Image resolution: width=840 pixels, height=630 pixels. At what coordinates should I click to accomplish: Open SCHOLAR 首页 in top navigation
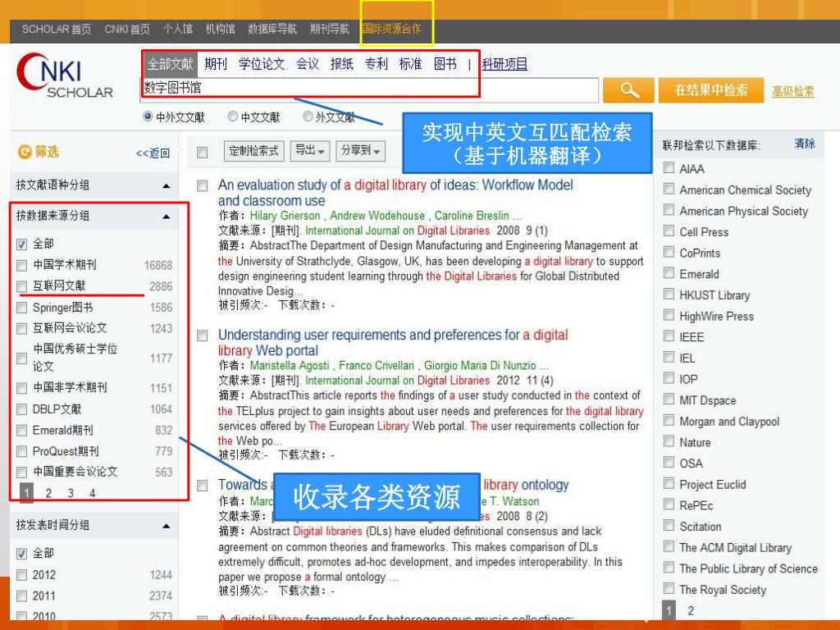click(57, 29)
